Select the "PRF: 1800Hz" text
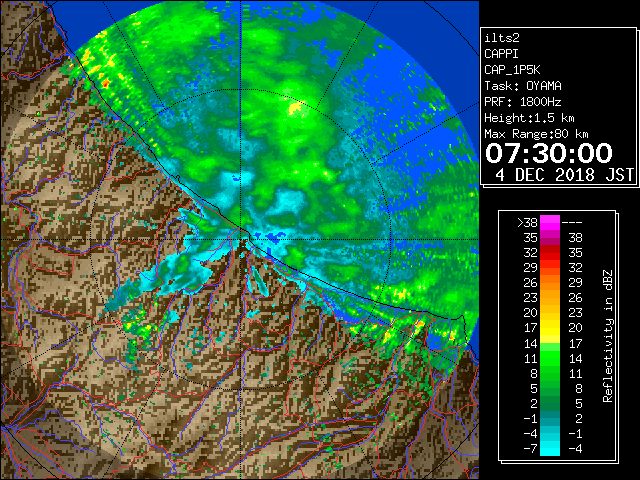The height and width of the screenshot is (480, 640). (x=523, y=102)
